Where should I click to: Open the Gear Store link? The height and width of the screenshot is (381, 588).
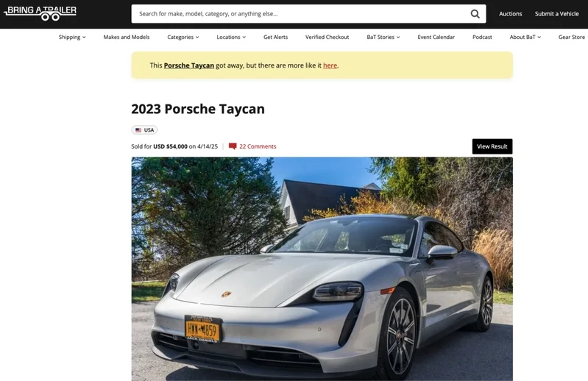pos(572,37)
